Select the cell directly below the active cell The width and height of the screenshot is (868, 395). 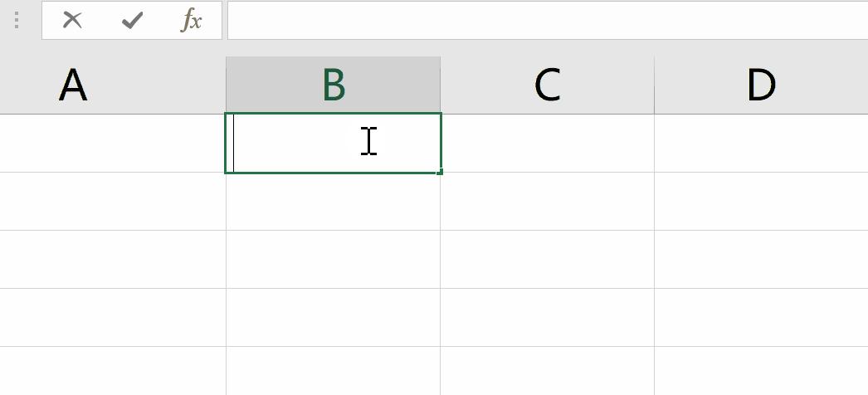tap(333, 202)
